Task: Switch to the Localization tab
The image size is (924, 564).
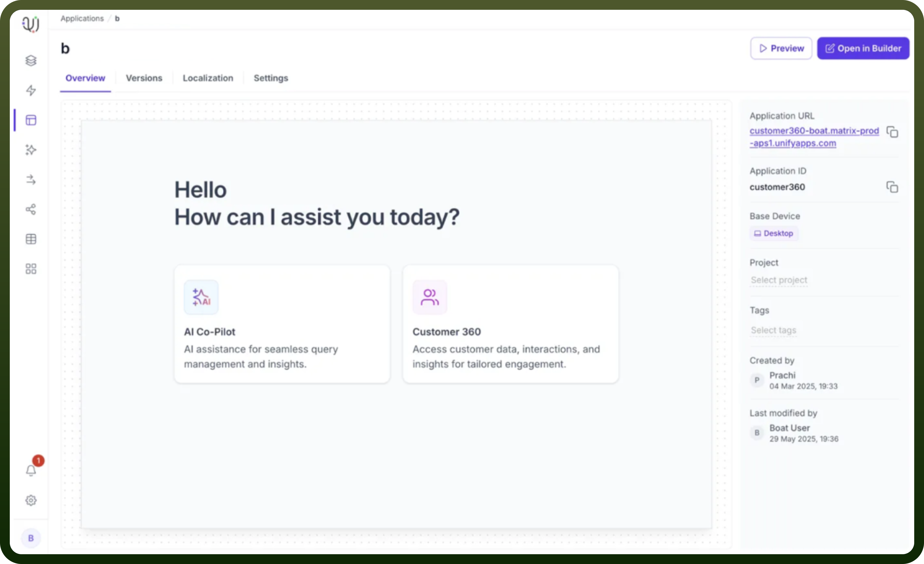Action: point(208,78)
